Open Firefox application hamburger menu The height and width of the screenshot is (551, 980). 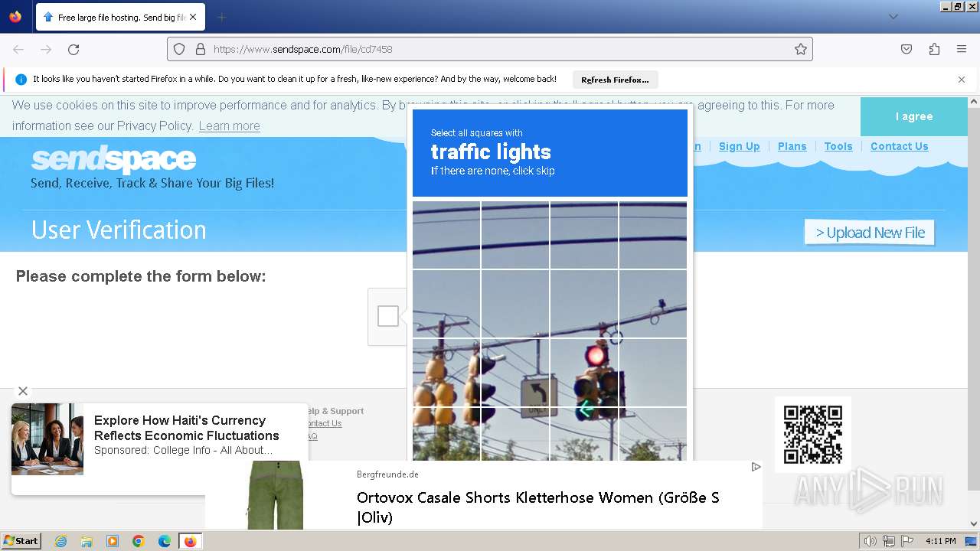(x=962, y=49)
